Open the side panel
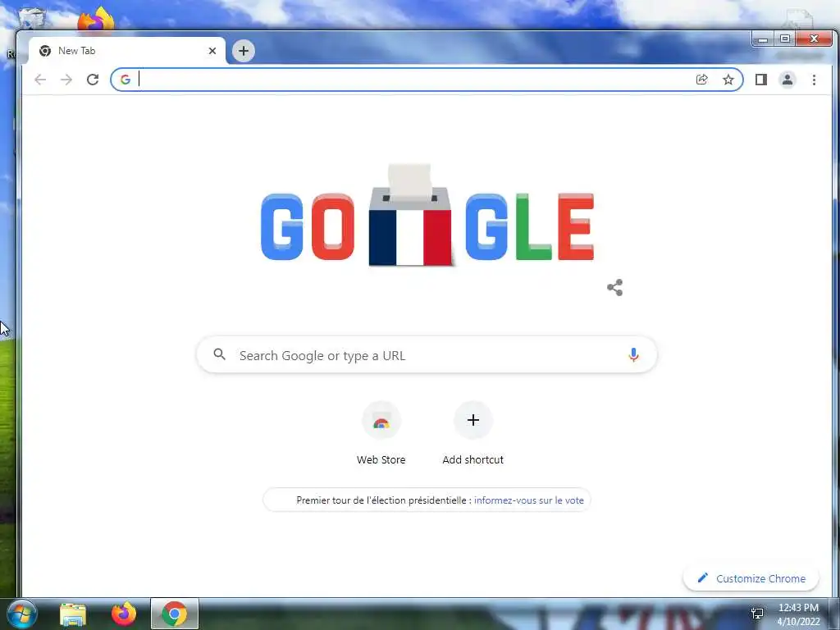 pos(760,80)
